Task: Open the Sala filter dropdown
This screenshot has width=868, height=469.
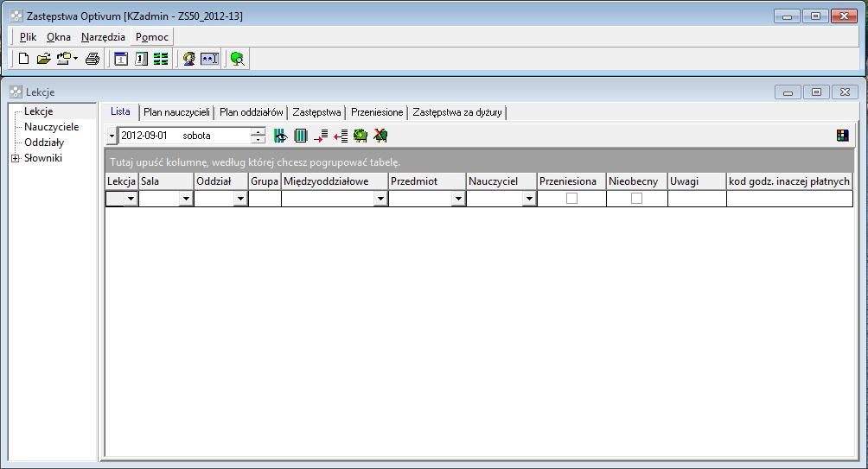Action: [186, 199]
